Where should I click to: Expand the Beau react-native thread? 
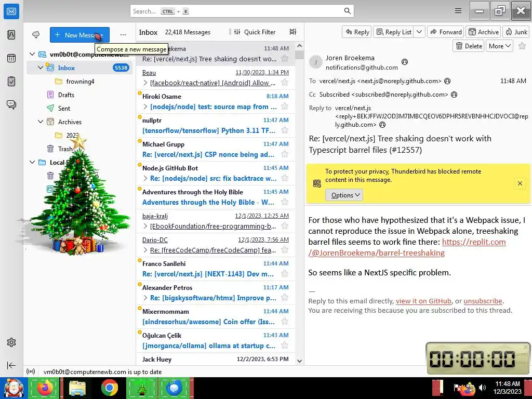click(x=145, y=83)
